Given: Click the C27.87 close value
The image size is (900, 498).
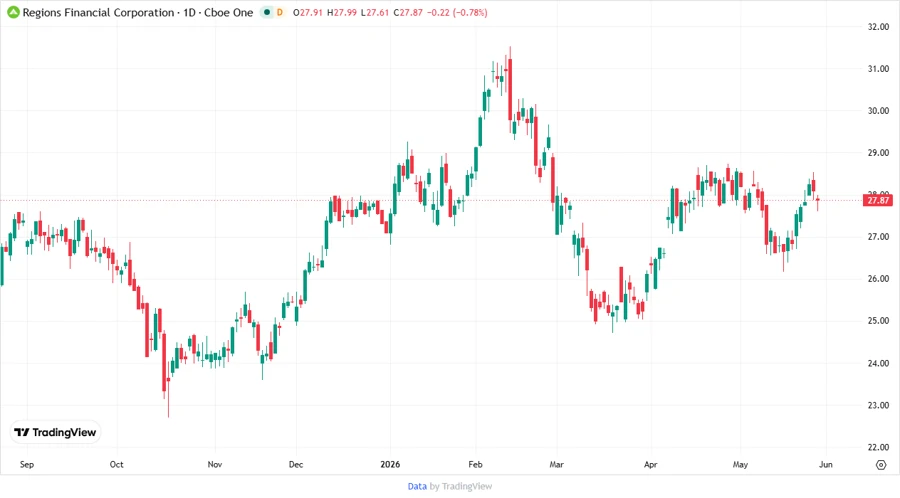Looking at the screenshot, I should pos(408,12).
